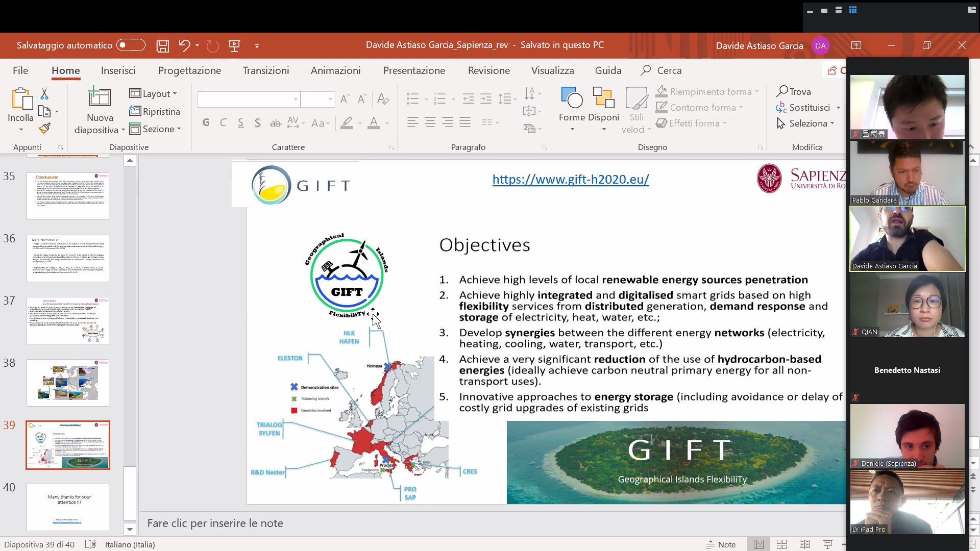Click the Cut scissors icon
This screenshot has width=980, height=551.
(x=44, y=94)
